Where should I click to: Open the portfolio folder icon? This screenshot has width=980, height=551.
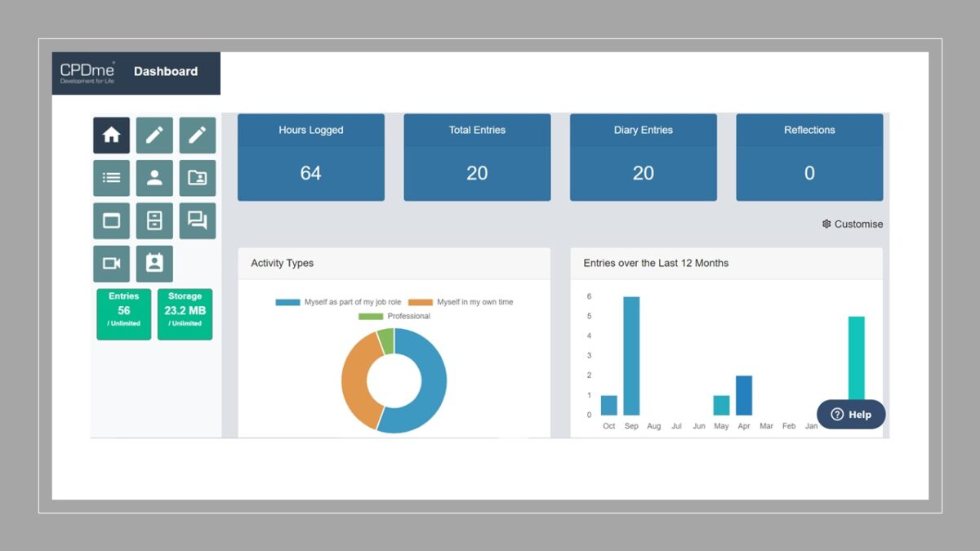[x=197, y=178]
